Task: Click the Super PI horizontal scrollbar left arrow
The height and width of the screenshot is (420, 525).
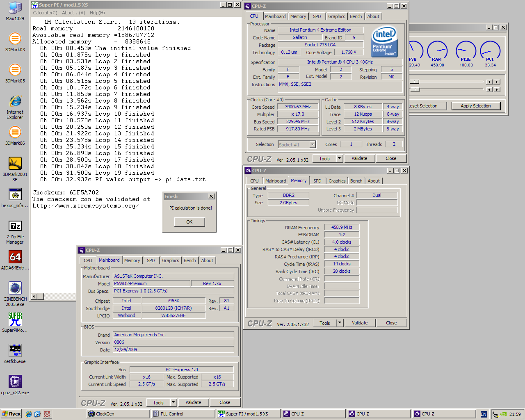Action: 34,297
